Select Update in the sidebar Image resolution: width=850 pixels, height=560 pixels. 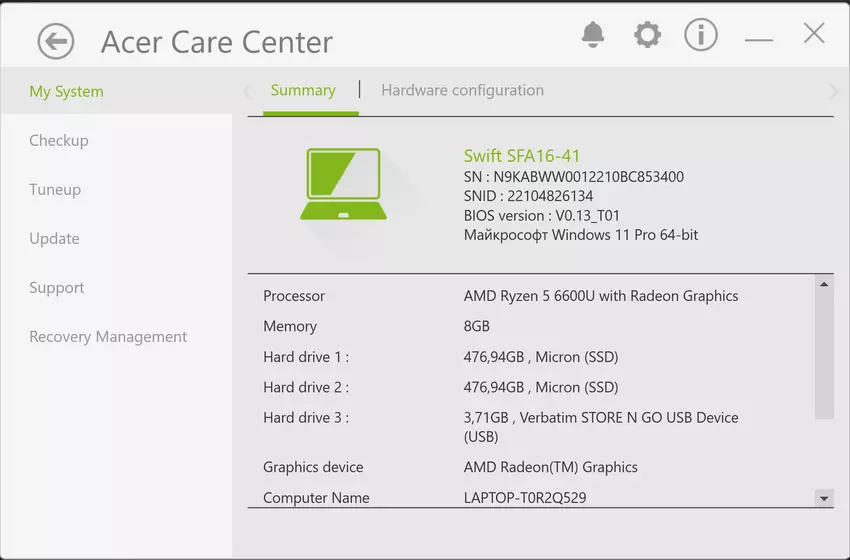point(54,238)
